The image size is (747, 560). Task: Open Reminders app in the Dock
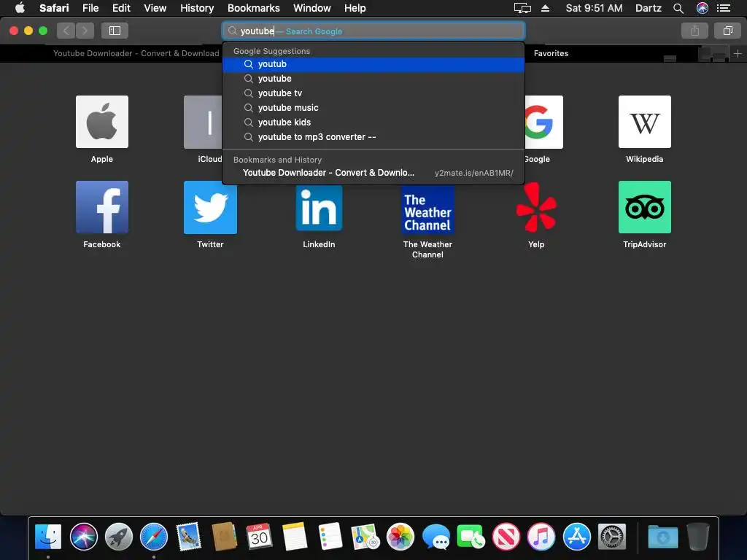(330, 537)
